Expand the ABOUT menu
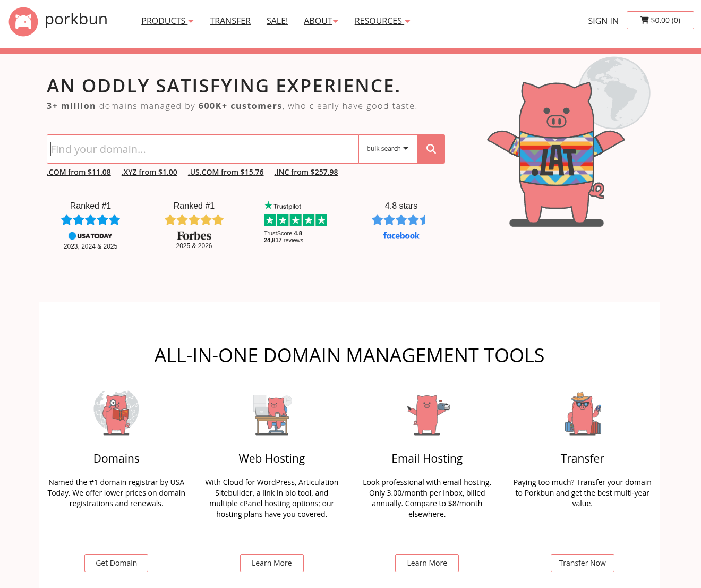Screen dimensions: 701x588 coord(321,21)
